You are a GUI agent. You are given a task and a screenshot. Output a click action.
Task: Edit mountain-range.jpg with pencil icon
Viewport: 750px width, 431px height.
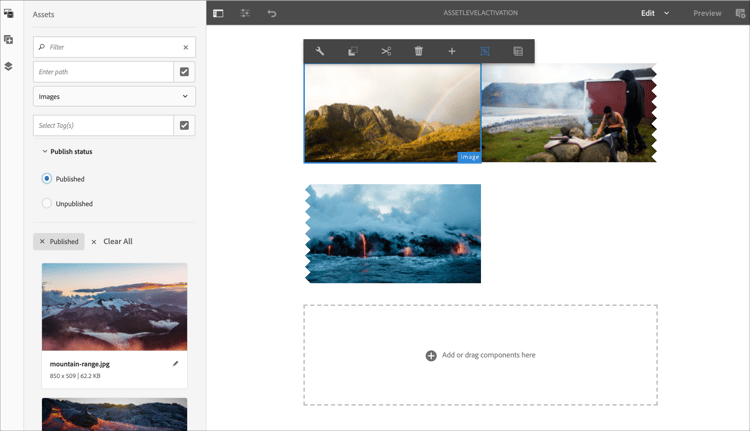176,364
